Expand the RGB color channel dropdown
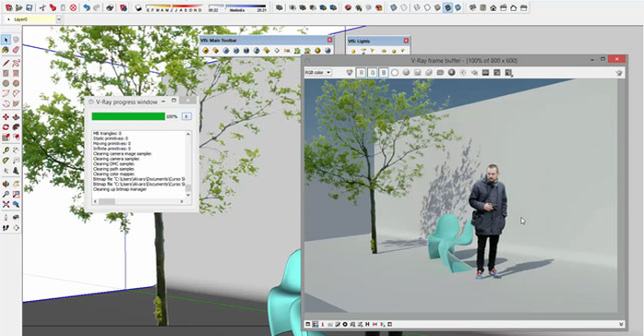 point(318,72)
